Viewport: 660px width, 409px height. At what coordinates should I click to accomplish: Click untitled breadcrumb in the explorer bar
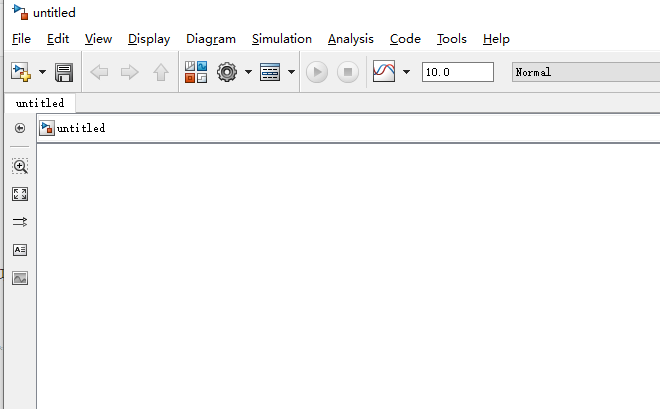coord(81,128)
